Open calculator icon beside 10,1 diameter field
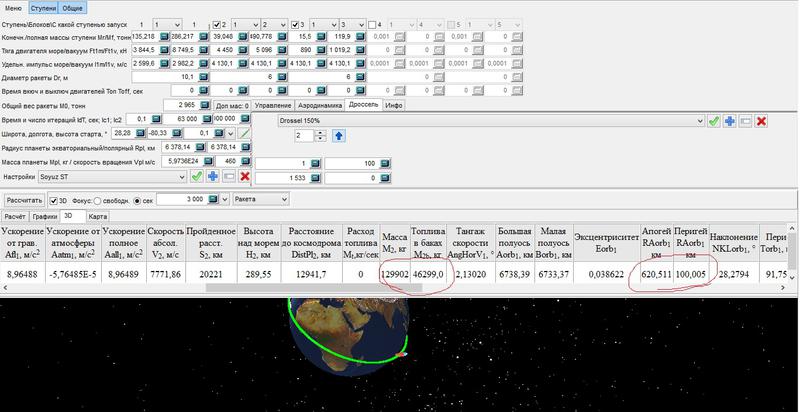 tap(204, 77)
